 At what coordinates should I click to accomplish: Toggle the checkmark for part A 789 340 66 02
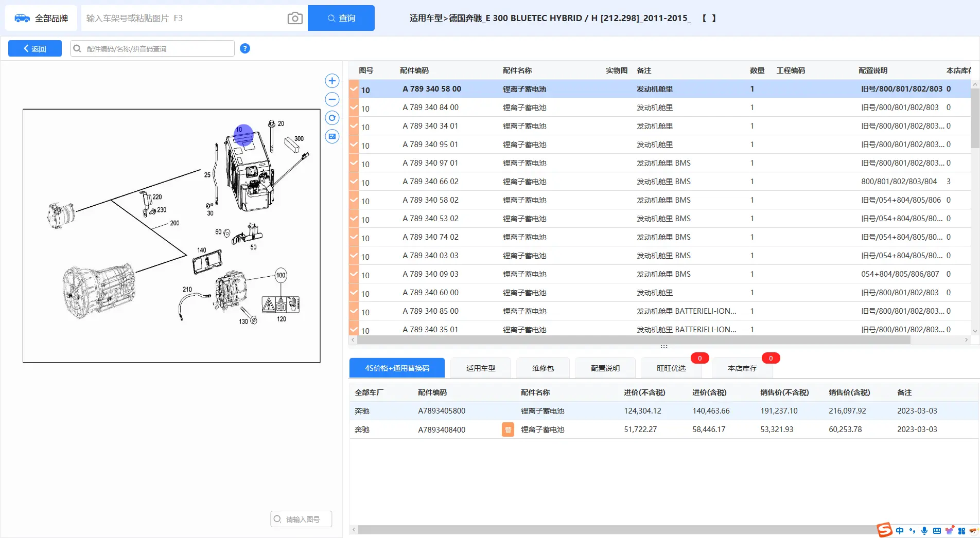[354, 182]
